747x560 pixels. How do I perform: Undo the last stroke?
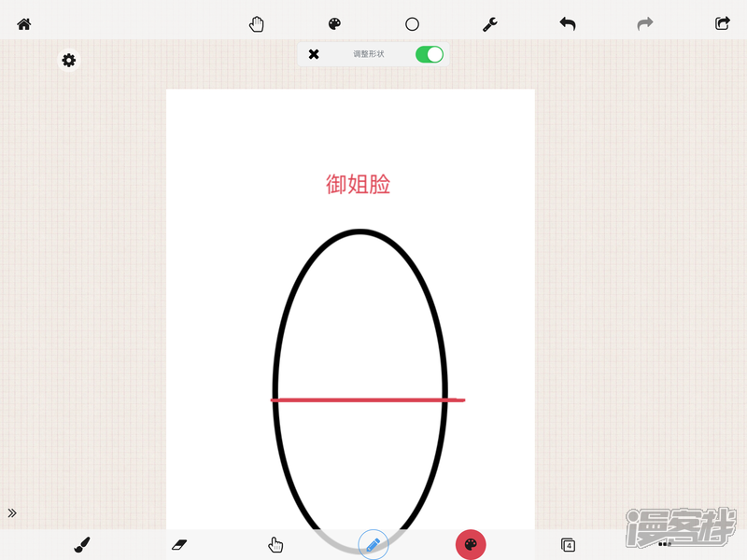[x=568, y=24]
